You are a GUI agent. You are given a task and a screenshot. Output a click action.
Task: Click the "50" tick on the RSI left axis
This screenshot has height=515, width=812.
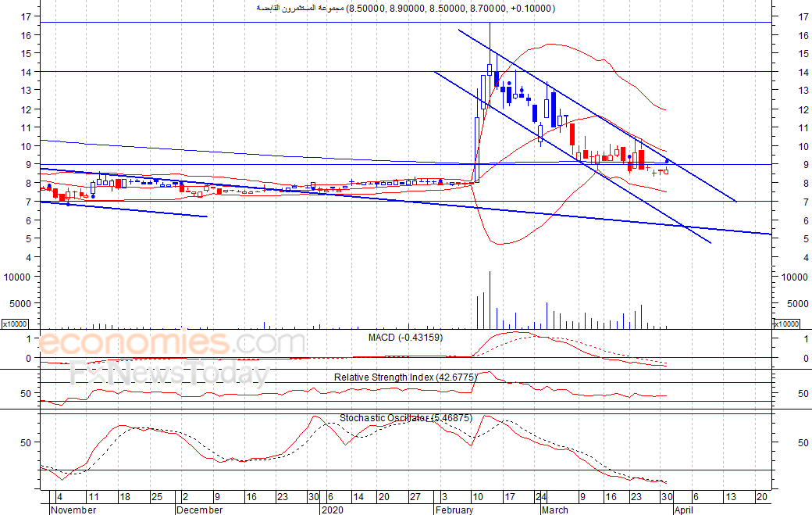[26, 394]
